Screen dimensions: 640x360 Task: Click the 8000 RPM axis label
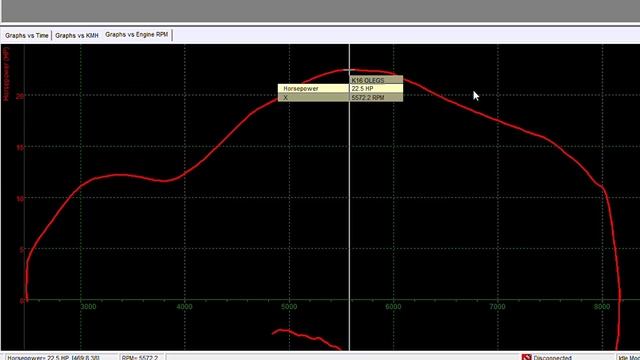tap(602, 307)
